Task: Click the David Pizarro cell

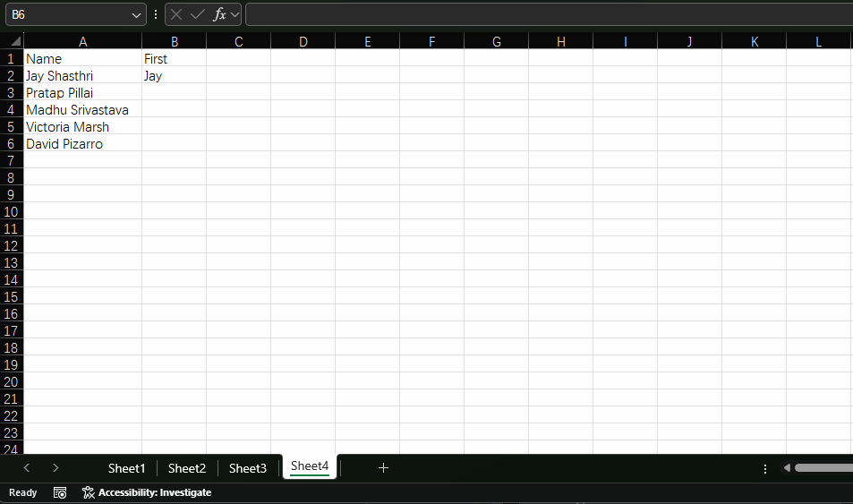Action: pos(82,144)
